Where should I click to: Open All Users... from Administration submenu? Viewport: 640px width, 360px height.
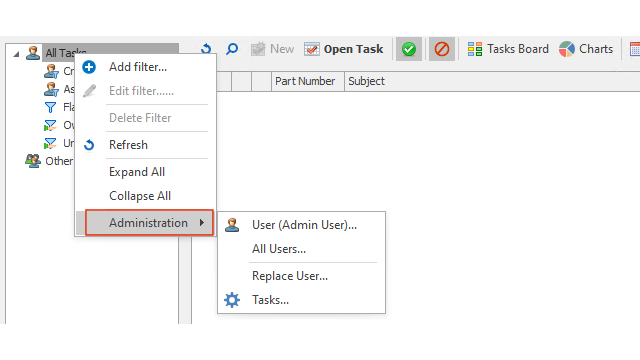tap(279, 249)
